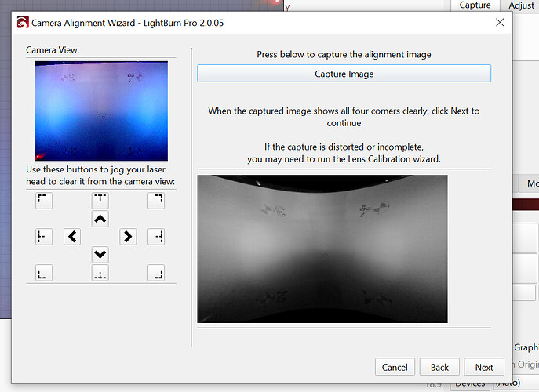Jog laser head to top-right corner
539x392 pixels.
156,201
